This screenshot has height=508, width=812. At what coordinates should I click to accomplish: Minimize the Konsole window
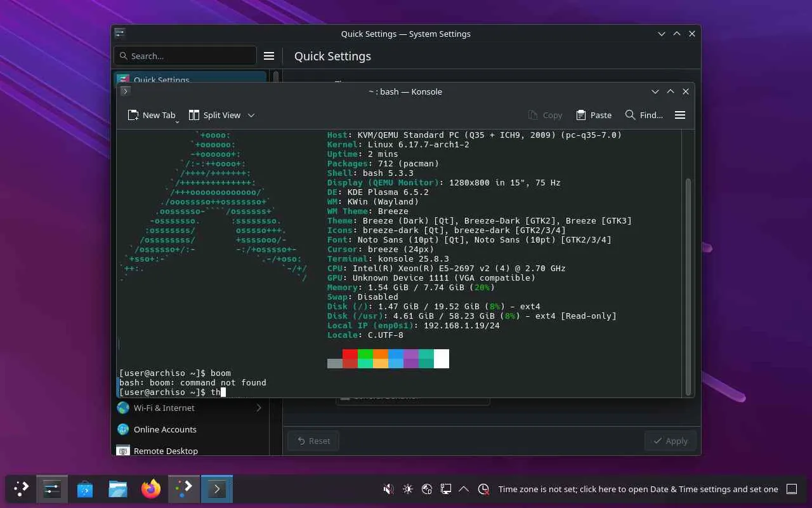(655, 91)
